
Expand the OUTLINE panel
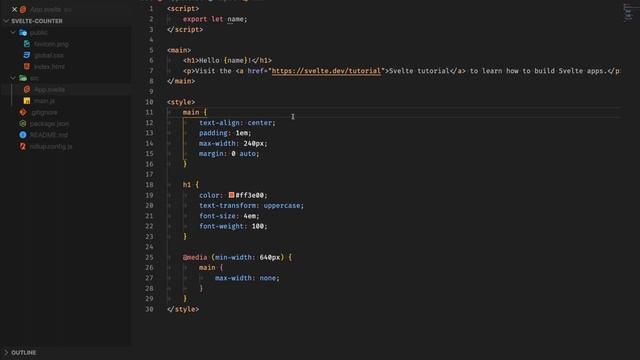(x=6, y=353)
